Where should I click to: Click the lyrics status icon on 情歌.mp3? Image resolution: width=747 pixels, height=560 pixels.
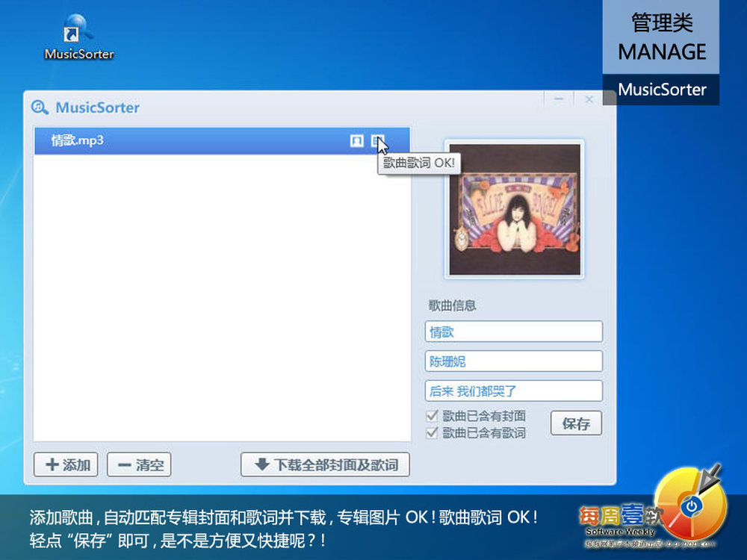pos(377,140)
